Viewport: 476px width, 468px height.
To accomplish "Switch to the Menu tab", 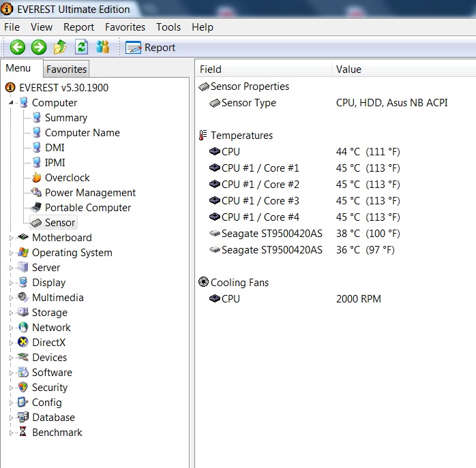I will [x=18, y=68].
